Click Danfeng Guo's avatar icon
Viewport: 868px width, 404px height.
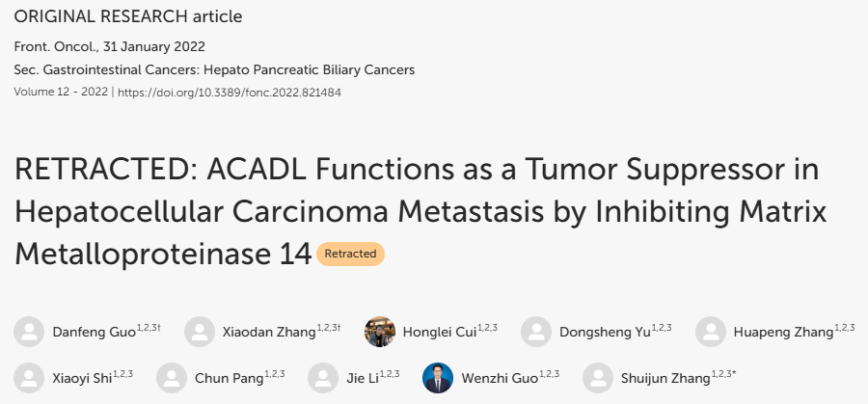[29, 332]
